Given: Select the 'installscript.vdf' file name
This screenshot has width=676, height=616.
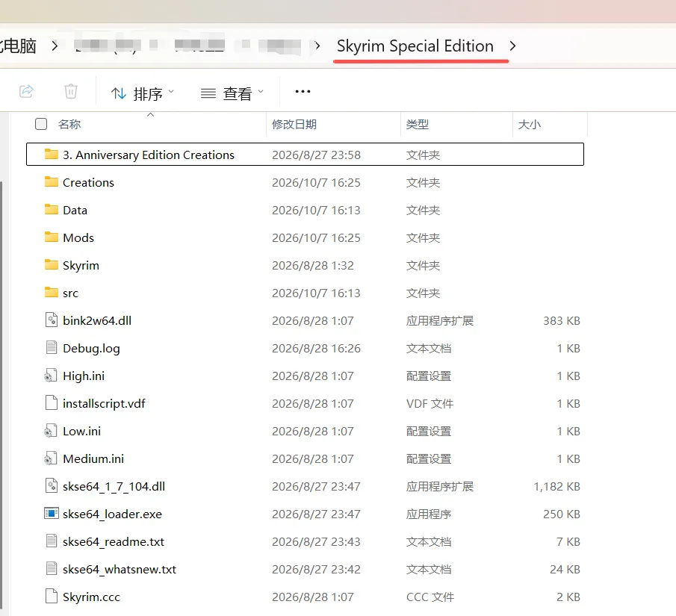Looking at the screenshot, I should pos(104,404).
